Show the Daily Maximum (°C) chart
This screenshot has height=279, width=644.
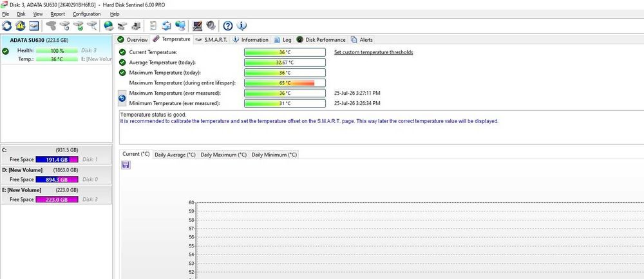pyautogui.click(x=223, y=155)
